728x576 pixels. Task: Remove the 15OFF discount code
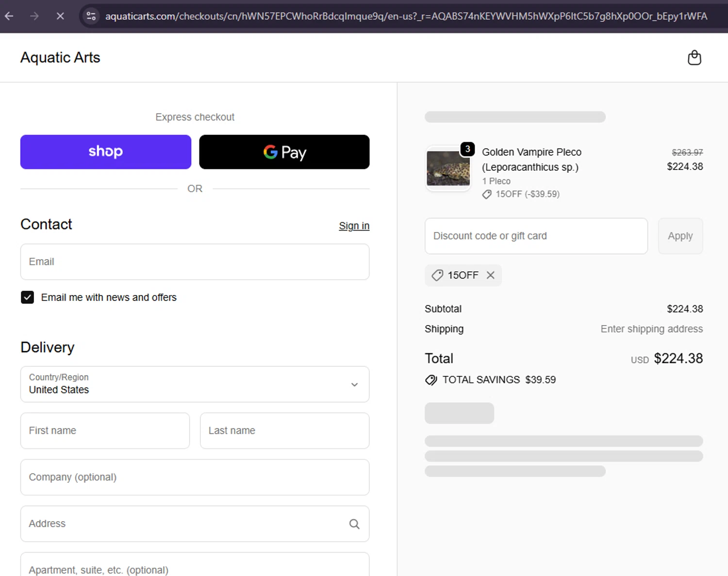491,275
